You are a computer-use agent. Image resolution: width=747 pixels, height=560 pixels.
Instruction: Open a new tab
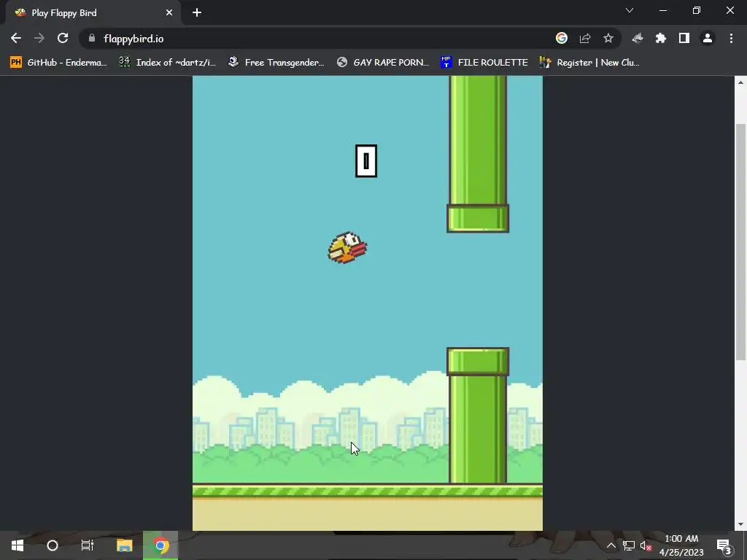point(197,13)
